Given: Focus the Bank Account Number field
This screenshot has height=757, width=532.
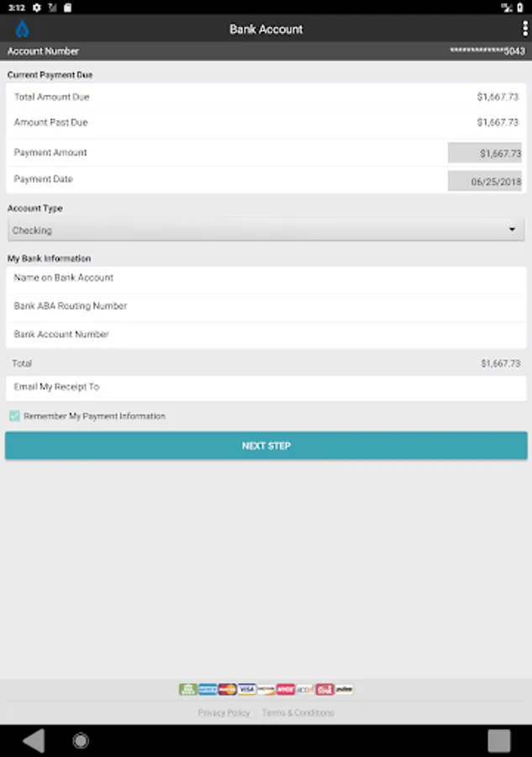Looking at the screenshot, I should (266, 334).
